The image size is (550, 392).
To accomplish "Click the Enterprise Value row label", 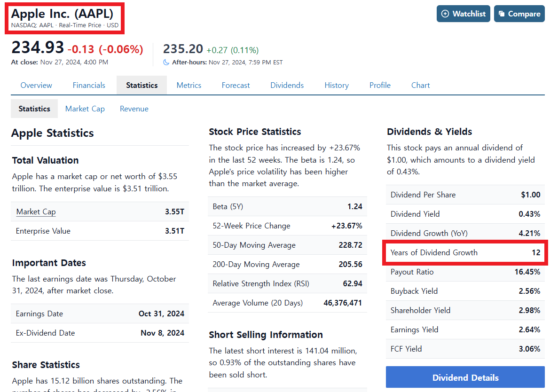I will [x=43, y=231].
